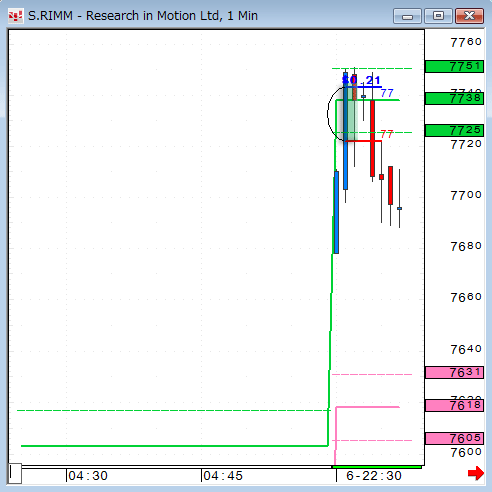Viewport: 492px width, 492px height.
Task: Select the pink 7605 price label
Action: (x=454, y=438)
